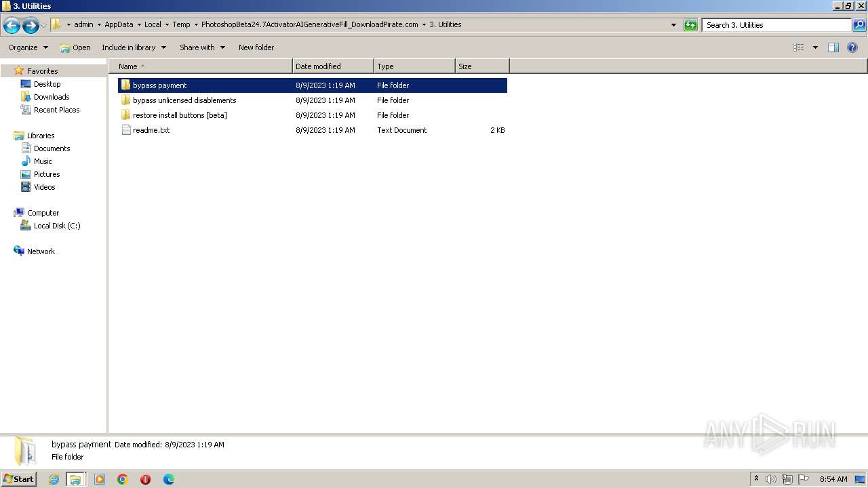This screenshot has width=868, height=488.
Task: Click the Search 3. Utilities field
Action: 777,25
